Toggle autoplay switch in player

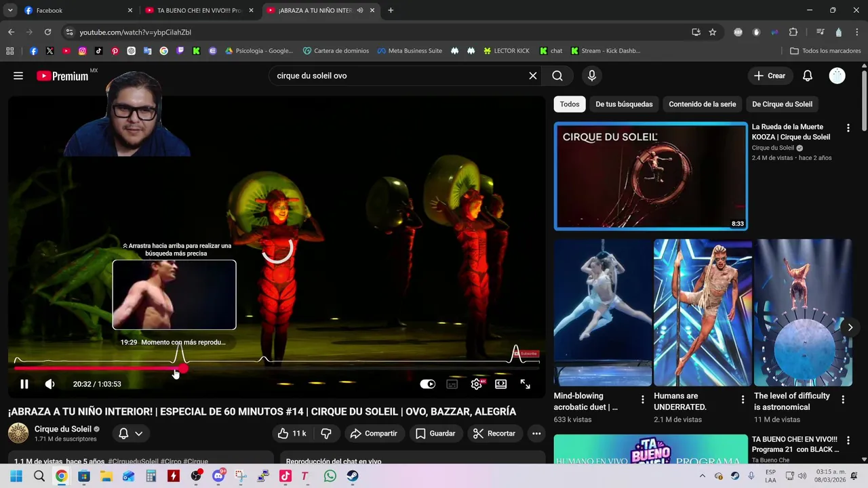point(428,384)
